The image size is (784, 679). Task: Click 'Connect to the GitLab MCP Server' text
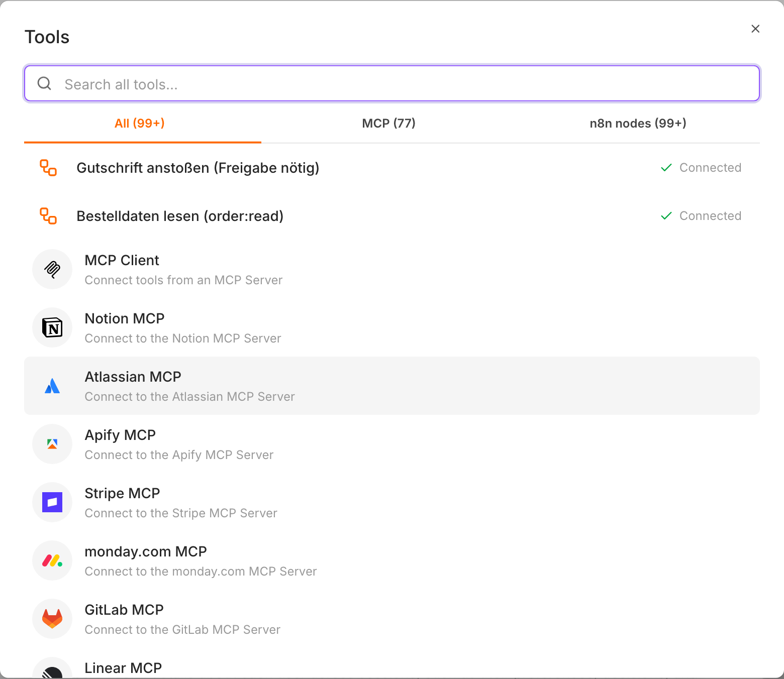[182, 630]
